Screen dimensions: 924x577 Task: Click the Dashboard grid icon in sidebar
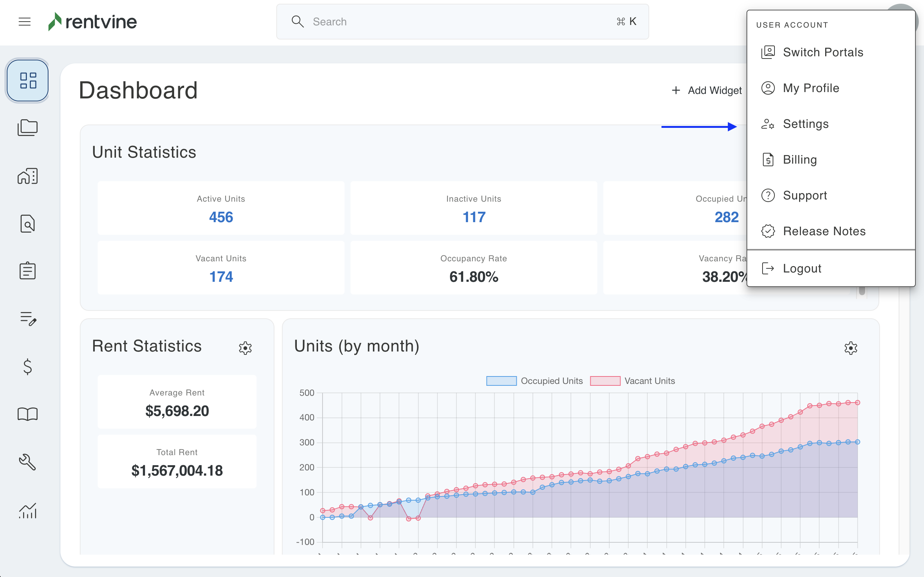point(28,81)
